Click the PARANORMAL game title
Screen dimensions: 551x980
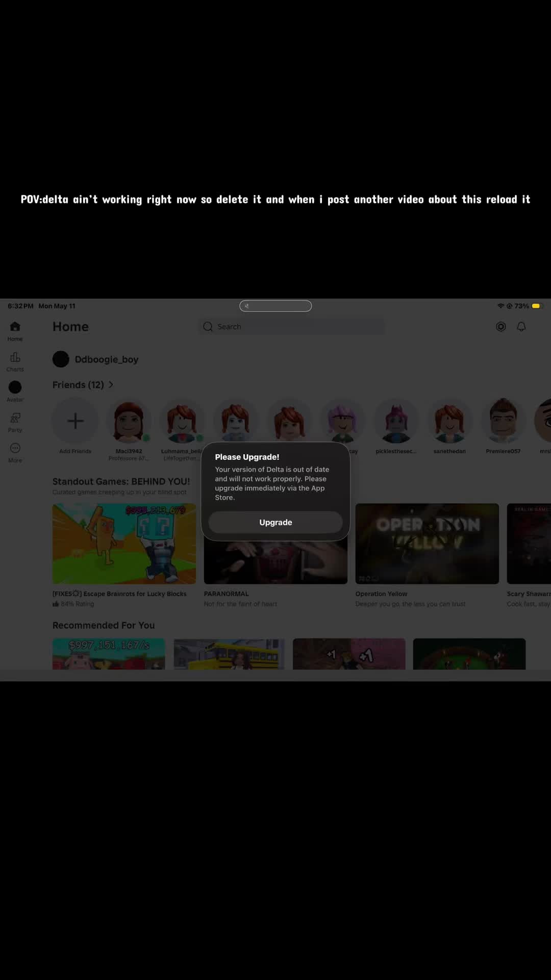tap(227, 594)
